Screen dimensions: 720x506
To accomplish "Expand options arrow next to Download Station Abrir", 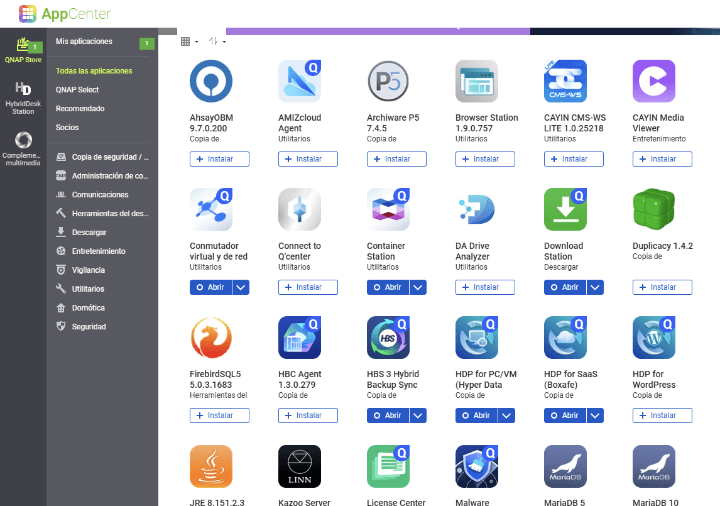I will tap(596, 287).
